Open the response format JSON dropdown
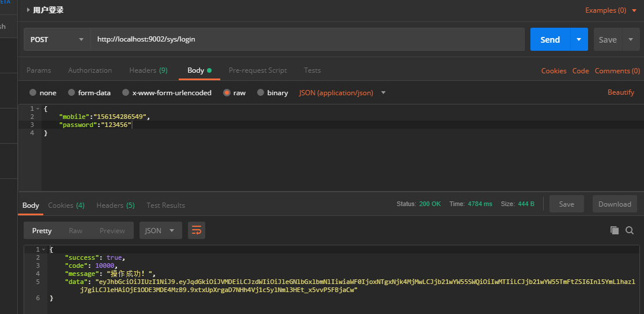Image resolution: width=644 pixels, height=314 pixels. 160,230
